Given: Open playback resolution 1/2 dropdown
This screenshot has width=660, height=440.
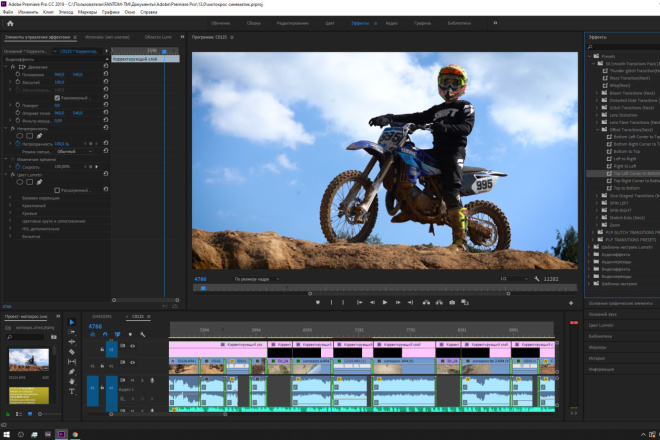Looking at the screenshot, I should (x=514, y=279).
